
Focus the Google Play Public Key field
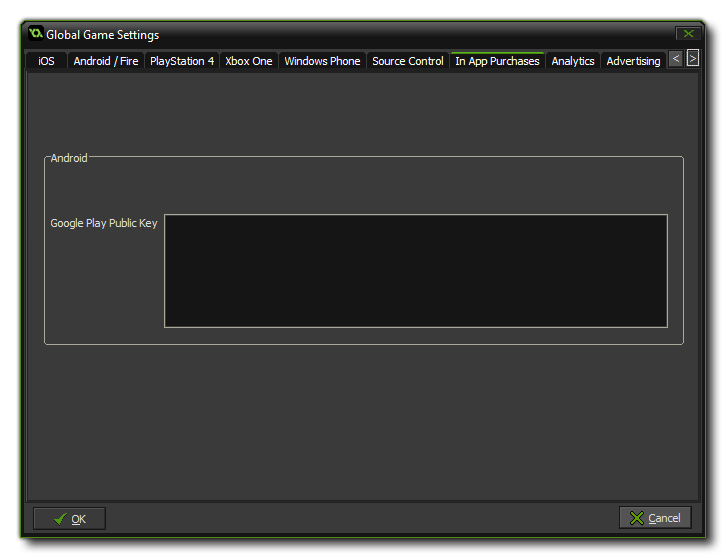click(x=415, y=270)
